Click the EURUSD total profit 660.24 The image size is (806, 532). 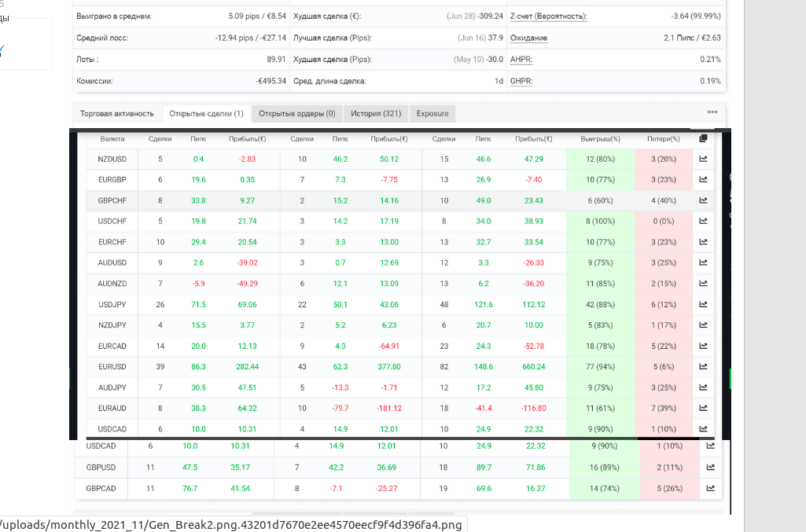[534, 367]
